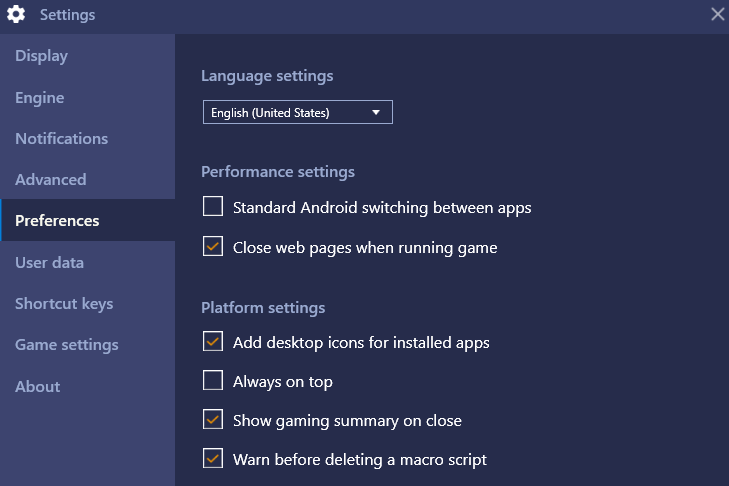Screen dimensions: 729x486
Task: Enable Standard Android switching between apps
Action: point(213,206)
